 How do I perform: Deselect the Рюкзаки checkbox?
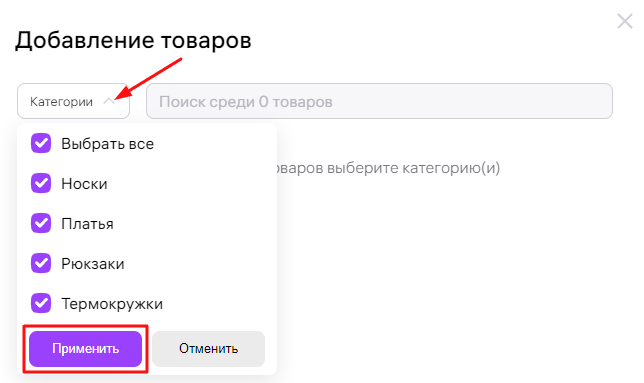tap(41, 263)
